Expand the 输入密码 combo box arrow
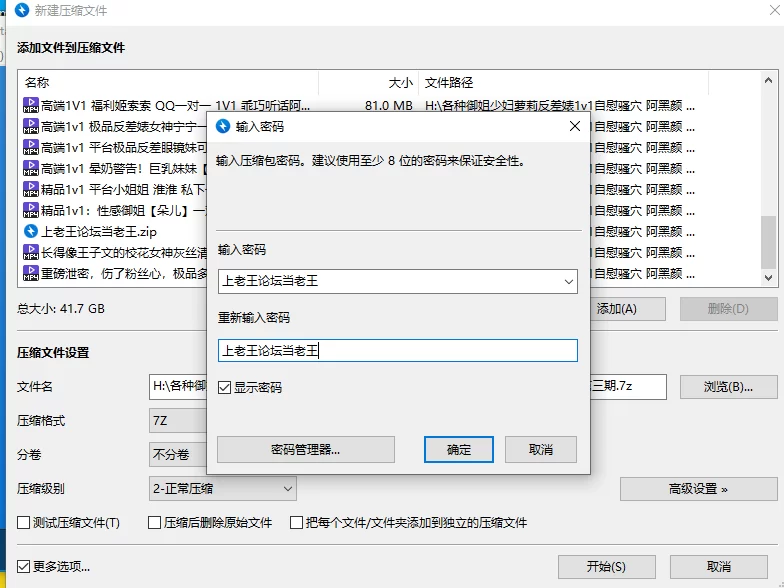 [x=568, y=282]
